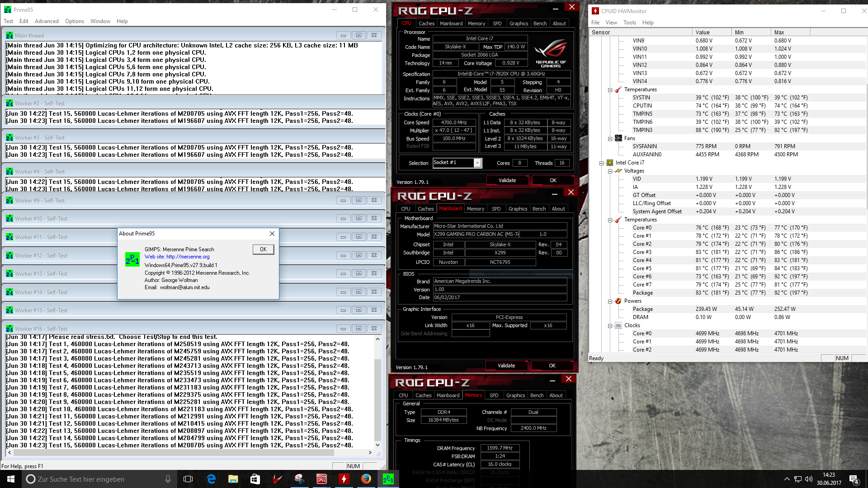Collapse the Powers node in HWMonitor
This screenshot has height=488, width=868.
(610, 301)
